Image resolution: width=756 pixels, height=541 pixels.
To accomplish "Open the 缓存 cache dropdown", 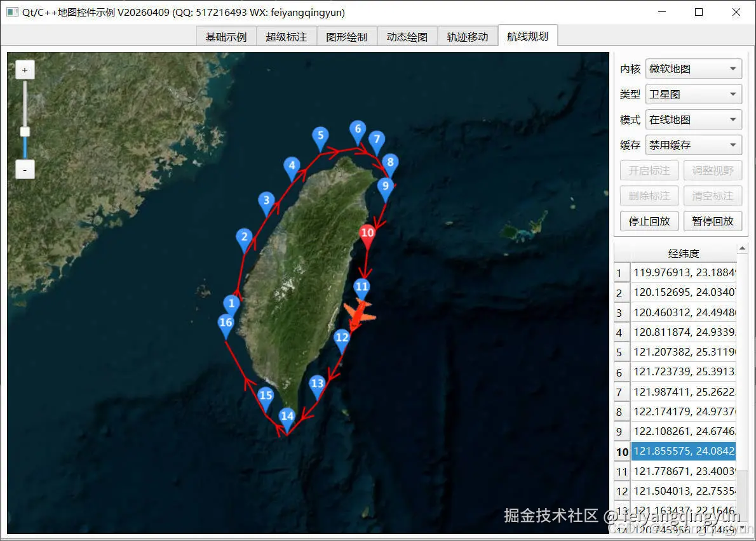I will click(x=693, y=145).
